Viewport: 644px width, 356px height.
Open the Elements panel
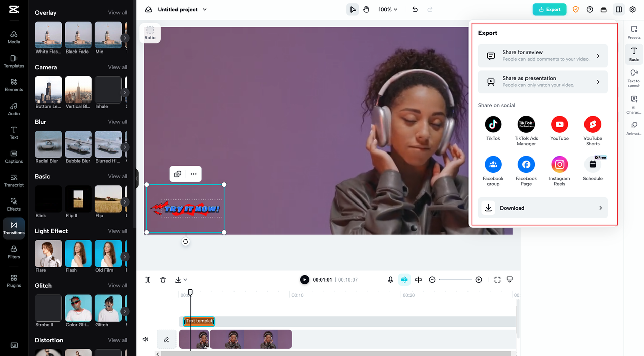click(x=14, y=85)
